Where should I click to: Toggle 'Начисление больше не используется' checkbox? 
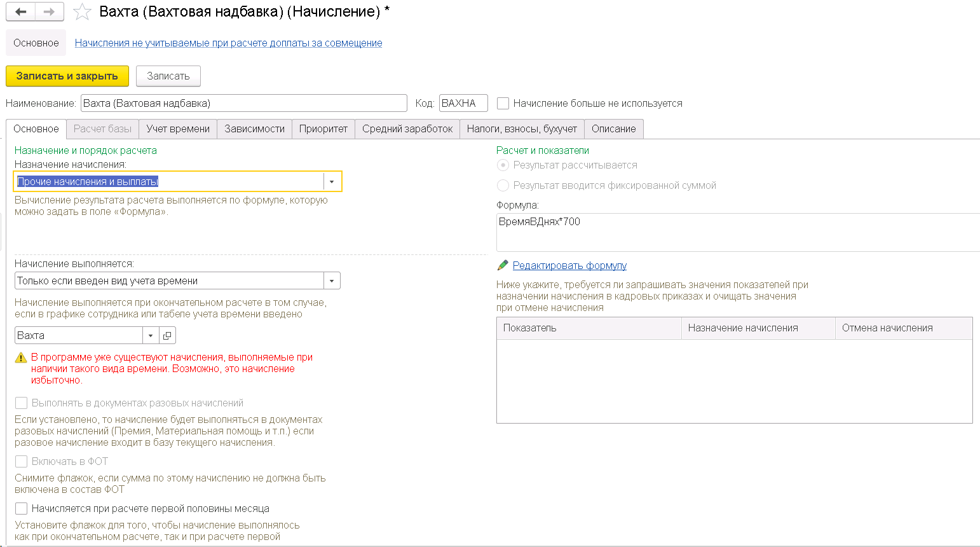(x=503, y=103)
